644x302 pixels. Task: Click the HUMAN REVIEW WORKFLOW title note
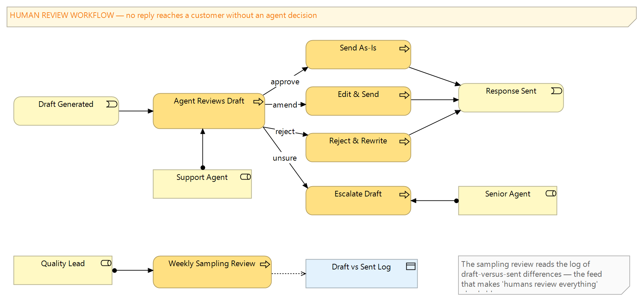point(322,17)
